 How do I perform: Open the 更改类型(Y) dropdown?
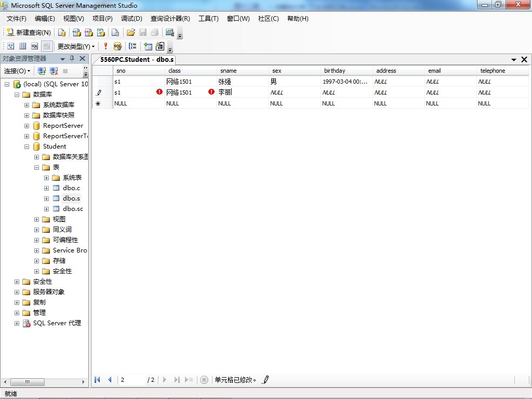pyautogui.click(x=76, y=46)
